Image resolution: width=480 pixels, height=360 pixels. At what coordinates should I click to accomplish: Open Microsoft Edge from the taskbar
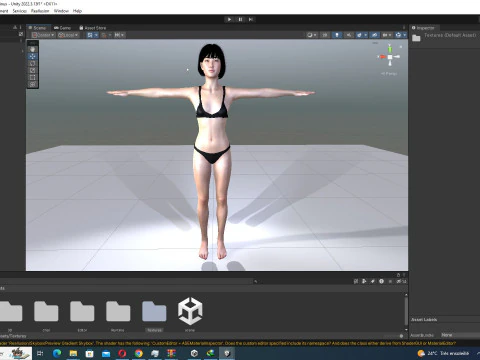pos(57,353)
